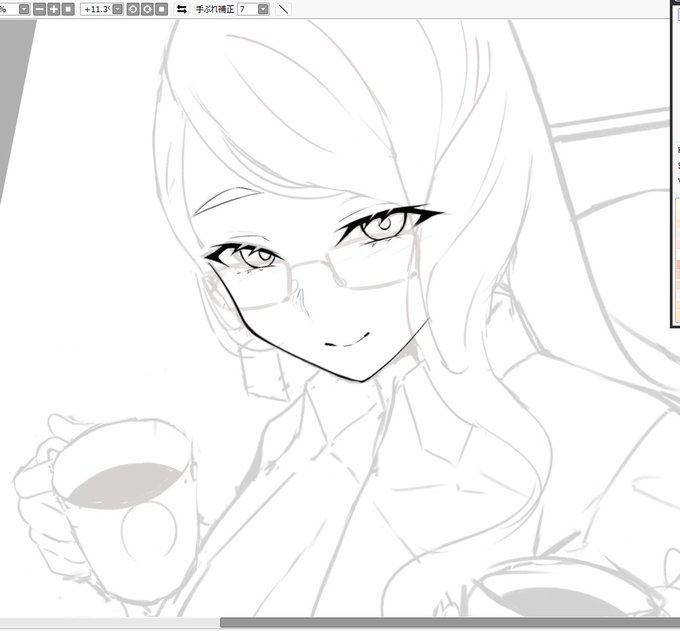Rotate canvas counterclockwise button

(x=133, y=9)
